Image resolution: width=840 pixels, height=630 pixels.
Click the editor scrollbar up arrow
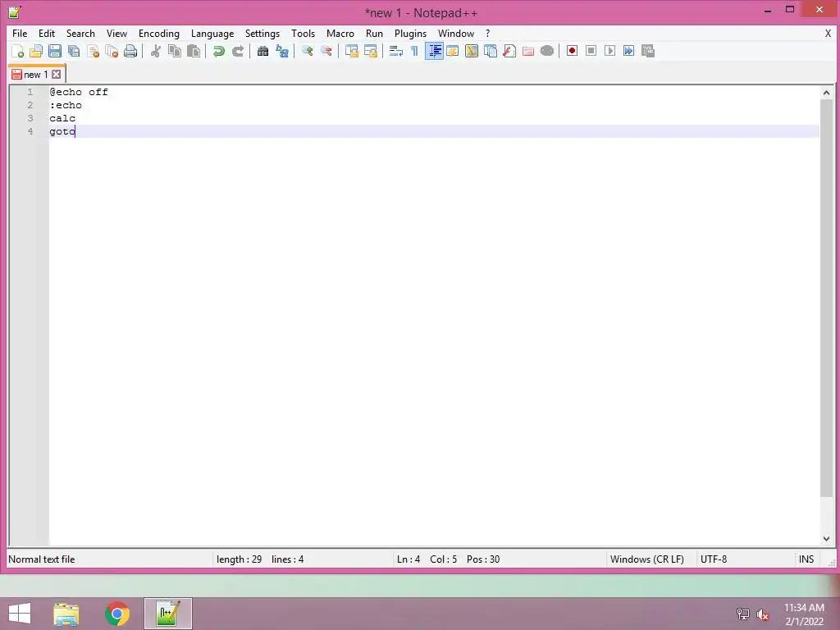coord(826,93)
